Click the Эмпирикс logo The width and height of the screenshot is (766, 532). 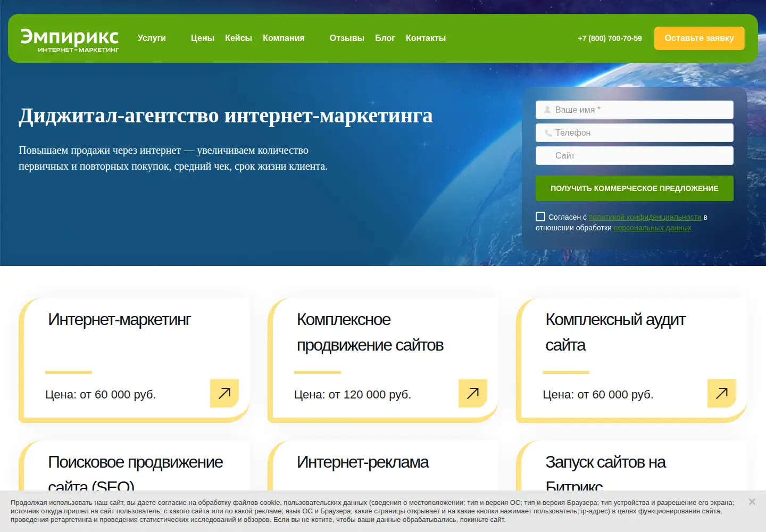[x=70, y=40]
